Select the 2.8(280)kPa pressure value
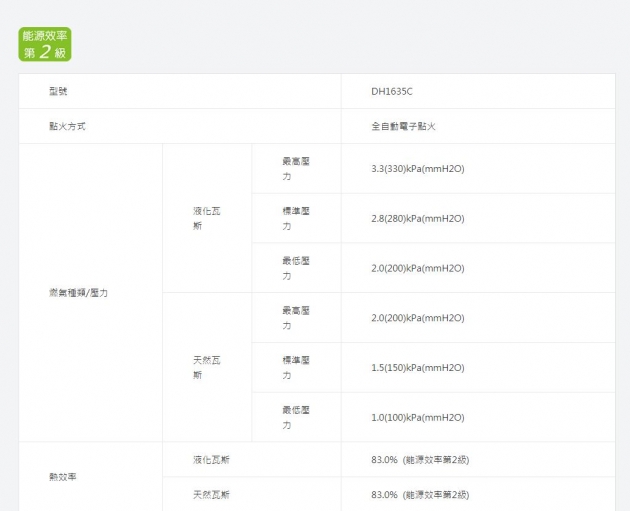Screen dimensions: 630x511 pos(417,218)
